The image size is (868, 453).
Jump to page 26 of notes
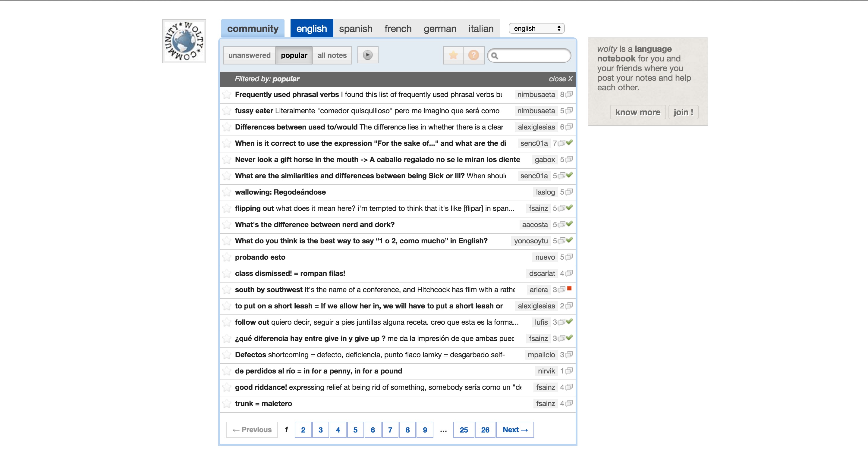[485, 430]
